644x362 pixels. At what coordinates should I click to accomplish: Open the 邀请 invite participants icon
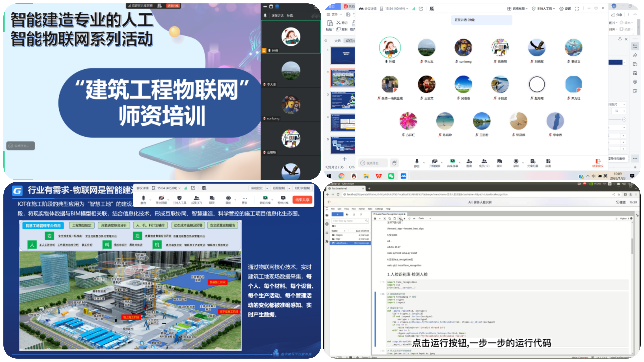coord(469,161)
